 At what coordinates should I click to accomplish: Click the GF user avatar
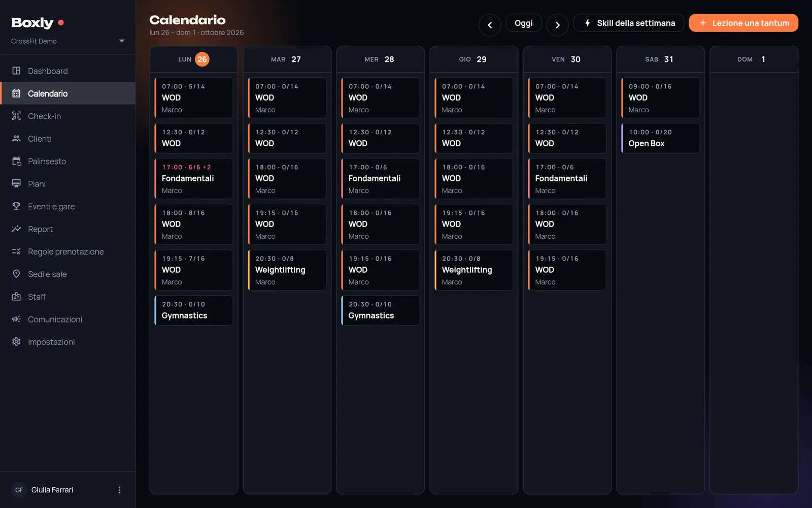(x=19, y=490)
